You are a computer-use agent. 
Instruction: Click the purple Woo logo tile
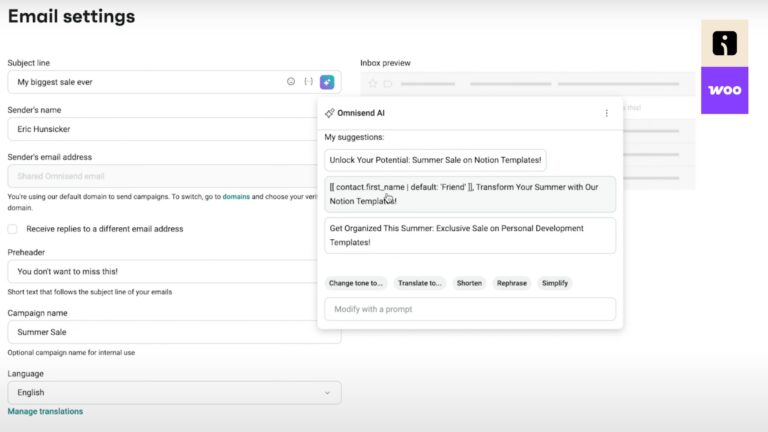coord(724,90)
